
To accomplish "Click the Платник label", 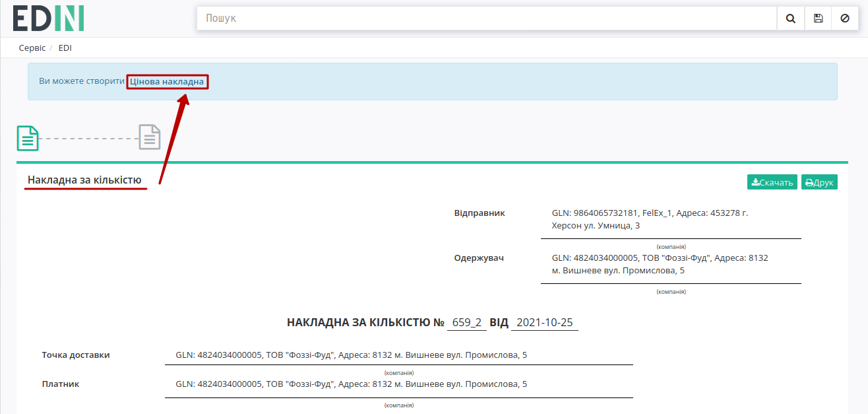I will 61,384.
